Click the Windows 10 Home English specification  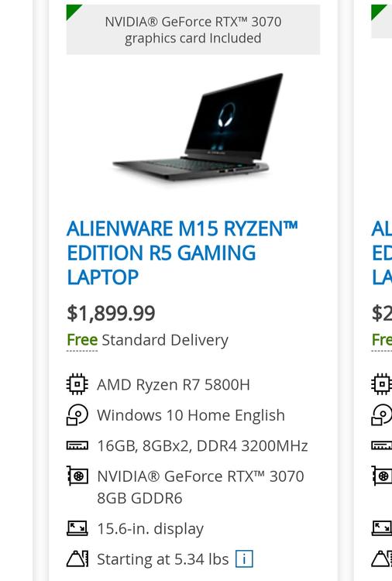coord(191,415)
